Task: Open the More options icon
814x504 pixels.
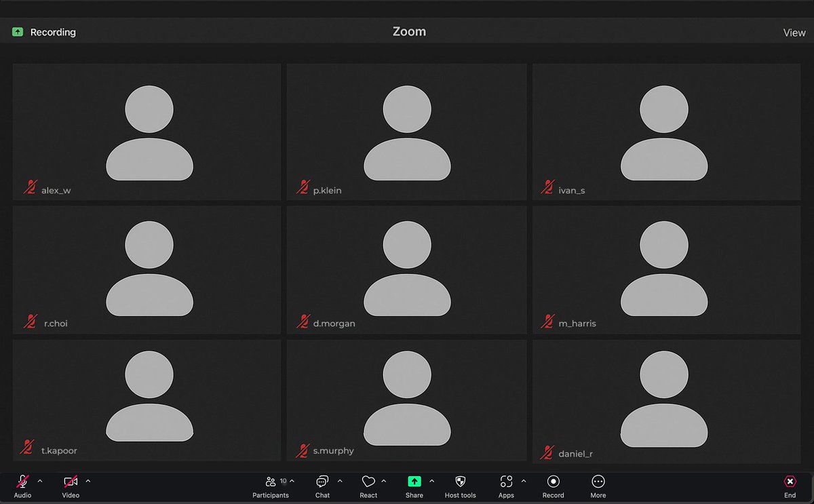Action: (x=598, y=482)
